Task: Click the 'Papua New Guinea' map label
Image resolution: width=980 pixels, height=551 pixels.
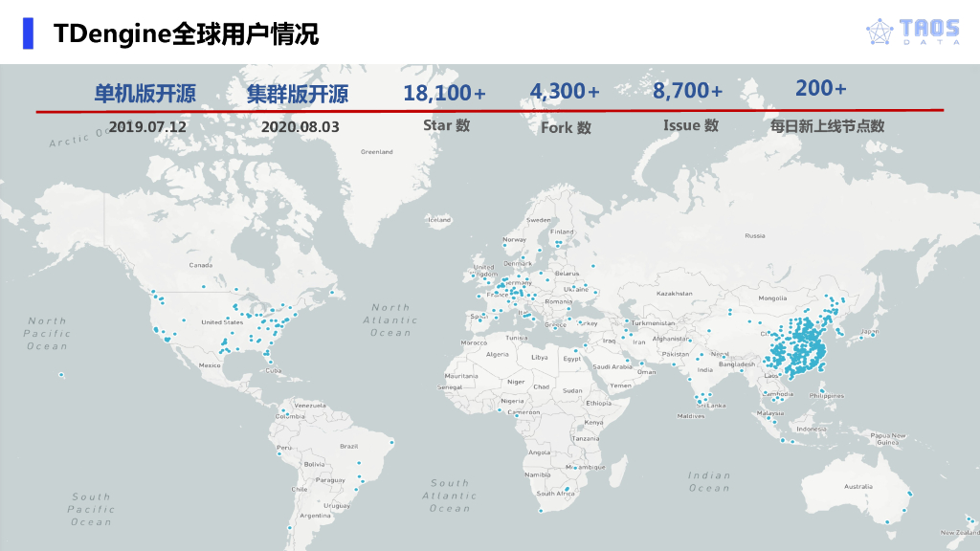Action: [x=888, y=438]
